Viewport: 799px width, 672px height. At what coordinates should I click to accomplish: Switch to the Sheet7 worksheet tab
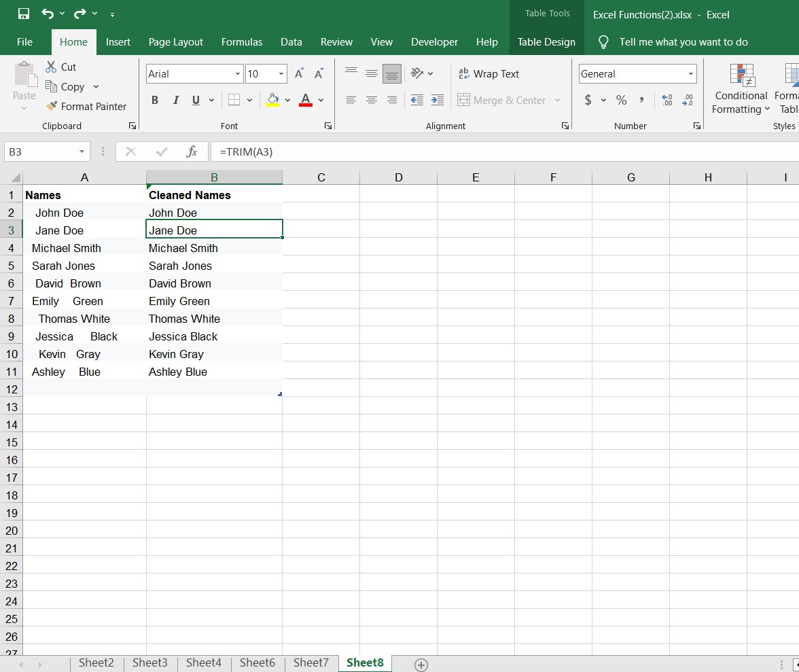311,662
